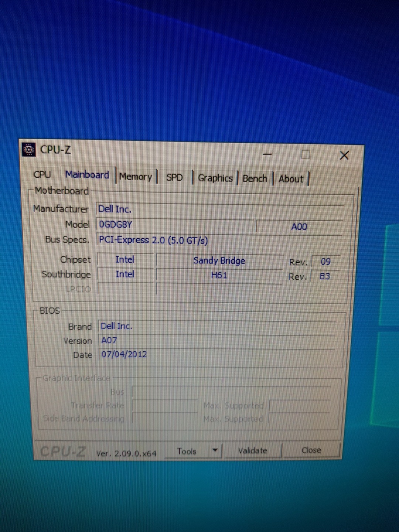The width and height of the screenshot is (399, 532).
Task: Minimize the CPU-Z window
Action: [x=267, y=154]
